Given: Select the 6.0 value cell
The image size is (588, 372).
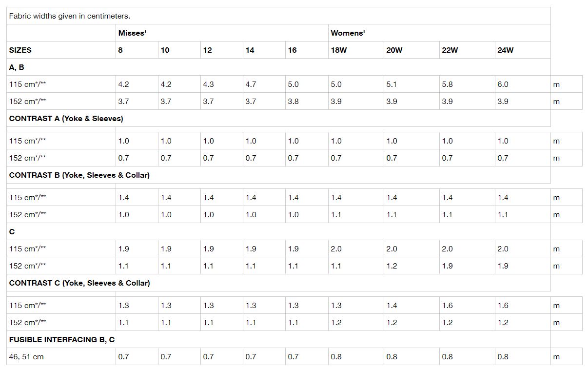Looking at the screenshot, I should point(503,84).
